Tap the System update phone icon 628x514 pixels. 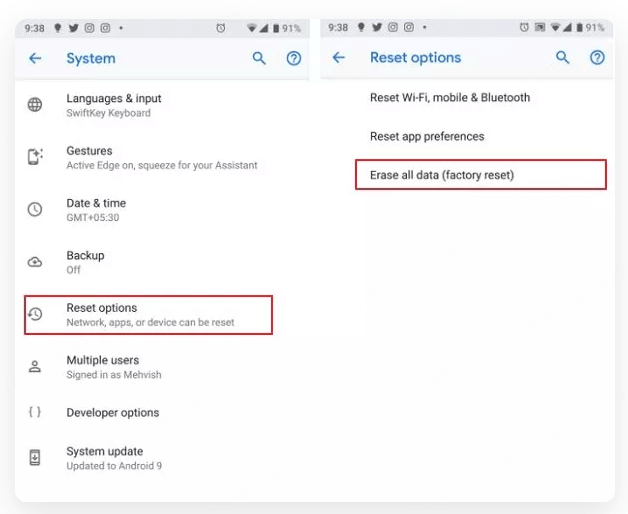pyautogui.click(x=35, y=458)
